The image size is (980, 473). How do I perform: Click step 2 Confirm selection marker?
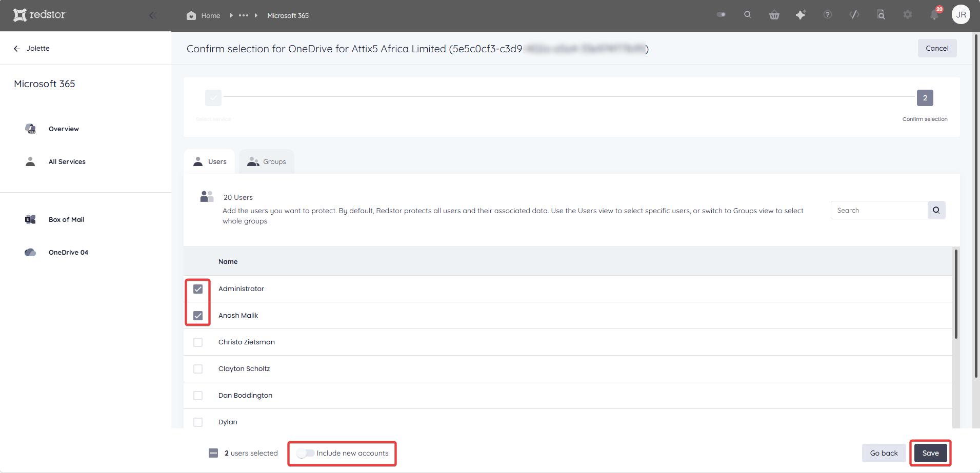925,97
